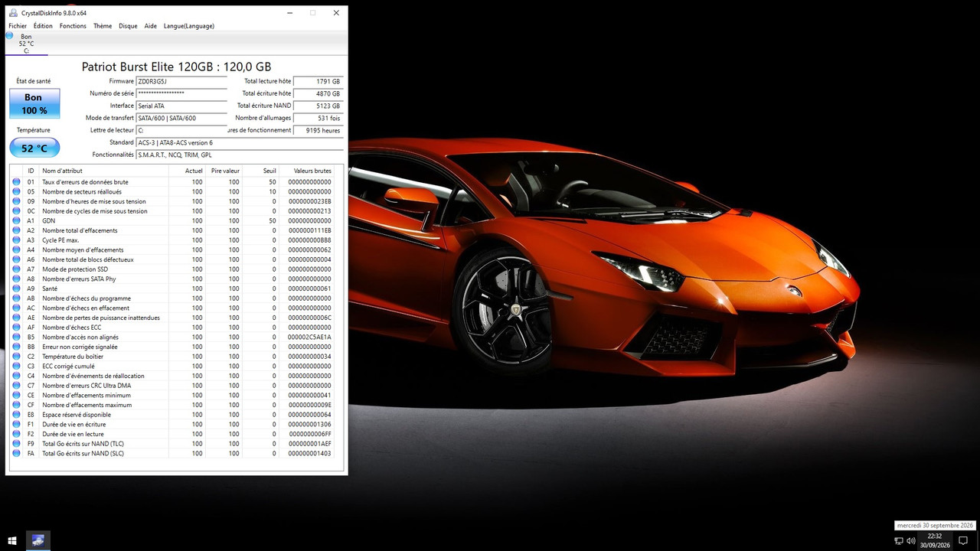Click the blue disk status circle above the C: tab
Screen dimensions: 980x551
(x=9, y=35)
